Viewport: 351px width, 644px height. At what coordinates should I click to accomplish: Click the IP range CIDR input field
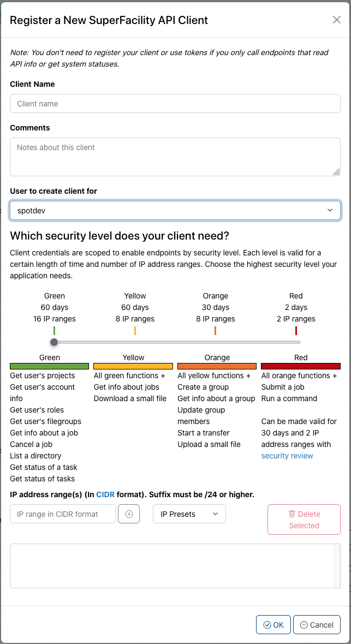(x=62, y=514)
